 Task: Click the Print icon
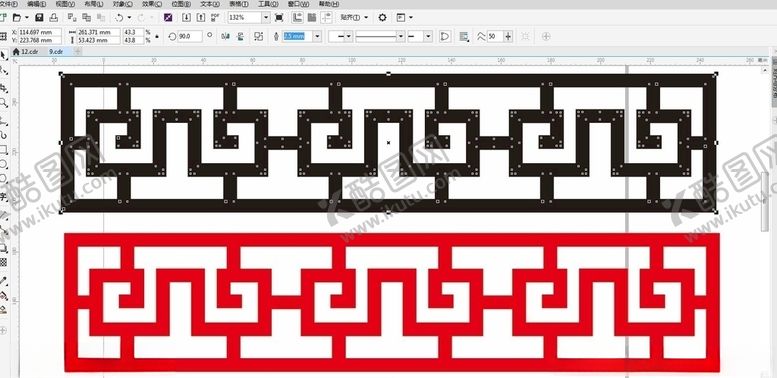(x=54, y=17)
